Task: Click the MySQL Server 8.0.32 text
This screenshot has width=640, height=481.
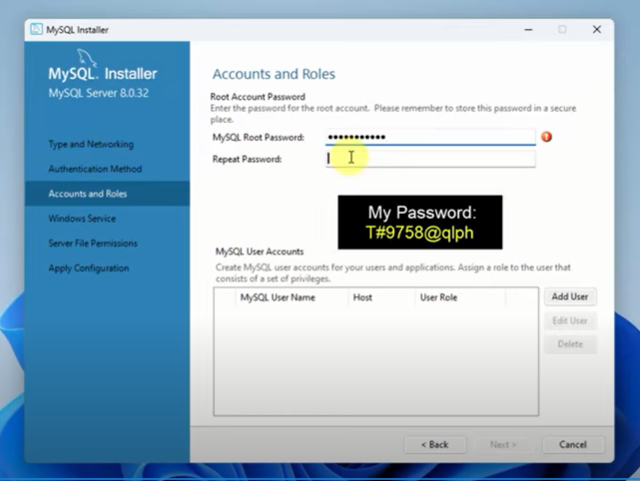Action: (x=99, y=93)
